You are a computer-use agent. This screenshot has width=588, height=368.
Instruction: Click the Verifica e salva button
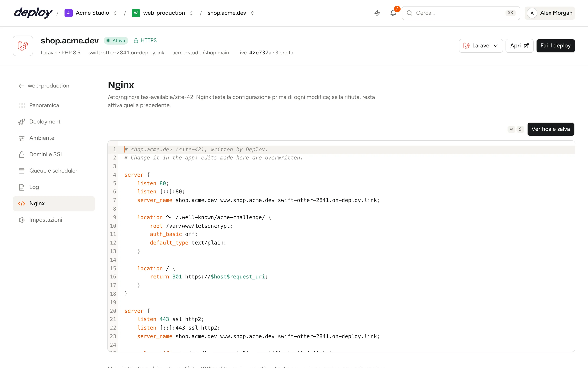click(x=551, y=129)
